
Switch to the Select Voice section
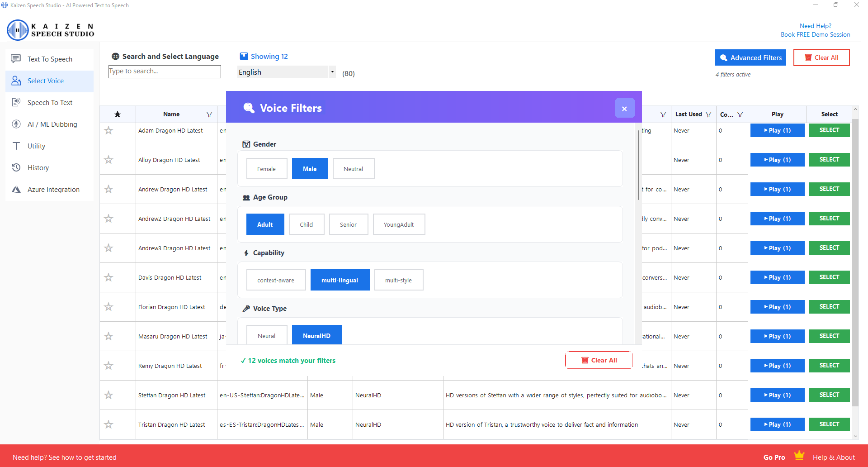tap(45, 81)
